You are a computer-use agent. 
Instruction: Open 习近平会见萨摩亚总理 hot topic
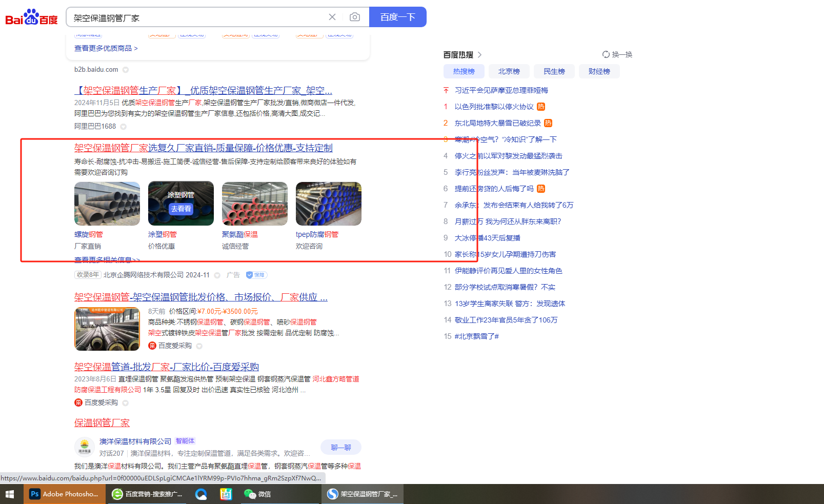[501, 90]
